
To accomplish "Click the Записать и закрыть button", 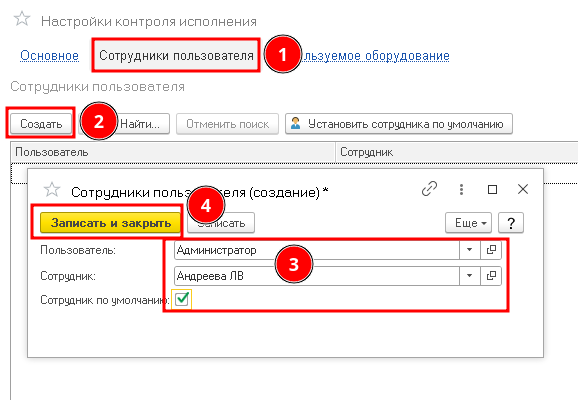I will (111, 223).
